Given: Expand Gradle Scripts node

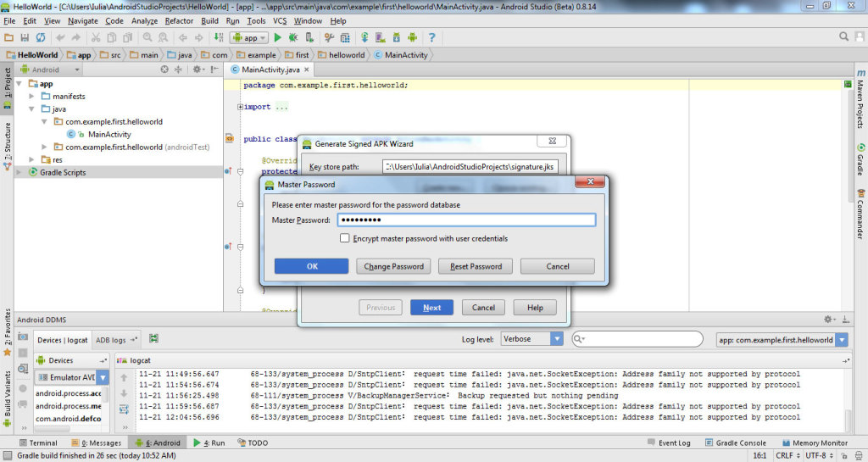Looking at the screenshot, I should coord(19,172).
